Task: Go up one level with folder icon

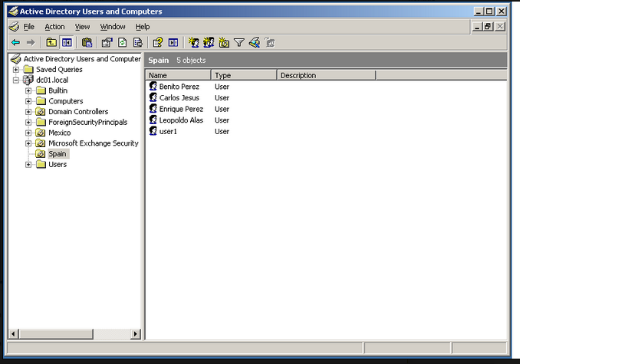Action: pos(51,42)
